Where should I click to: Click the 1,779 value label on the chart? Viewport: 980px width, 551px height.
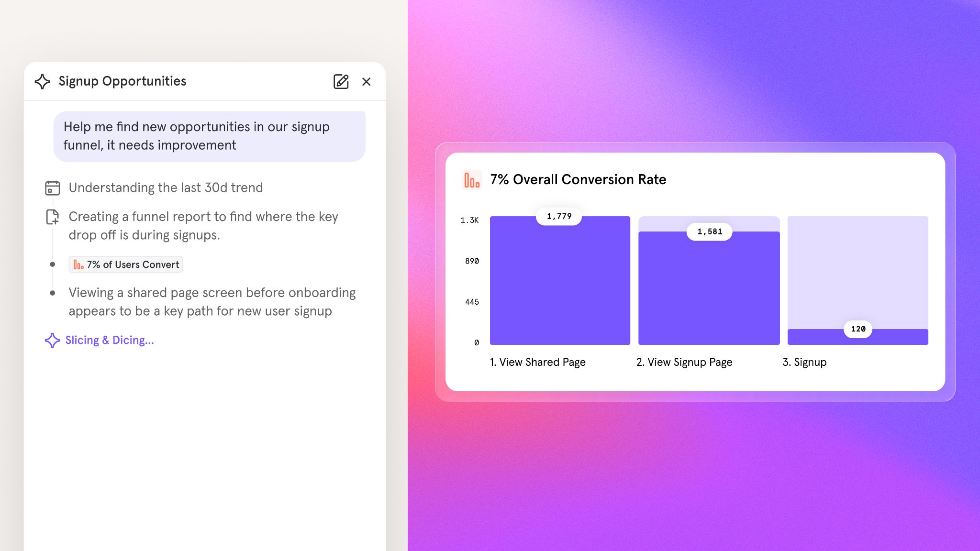tap(559, 216)
